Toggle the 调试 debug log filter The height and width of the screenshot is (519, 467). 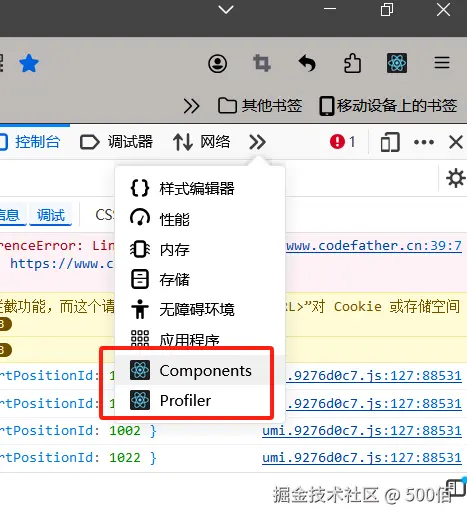(x=51, y=215)
